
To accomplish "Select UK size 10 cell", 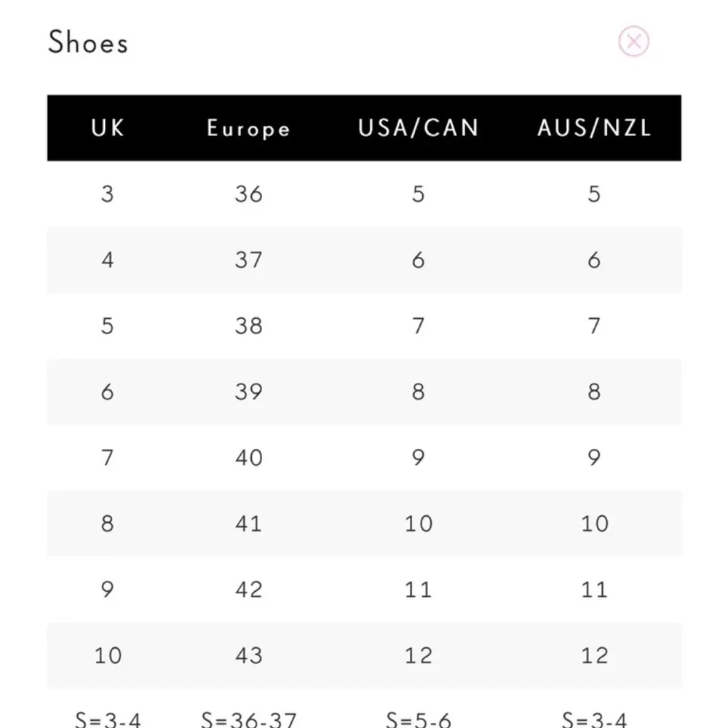I will [108, 655].
